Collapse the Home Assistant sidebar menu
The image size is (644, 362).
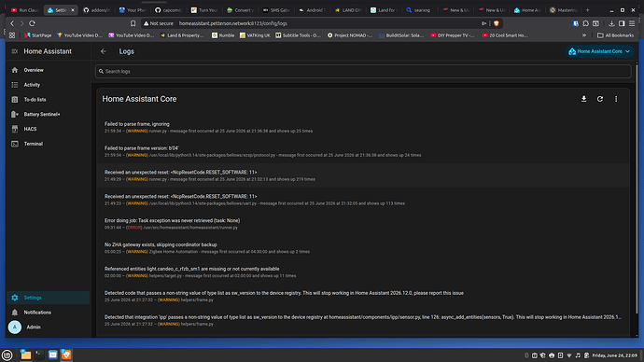tap(15, 51)
